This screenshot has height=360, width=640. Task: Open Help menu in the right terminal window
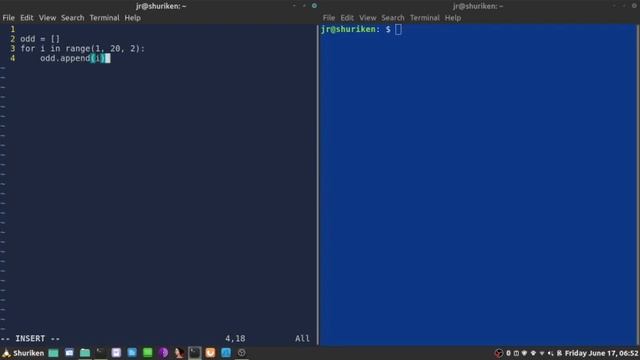(x=453, y=18)
